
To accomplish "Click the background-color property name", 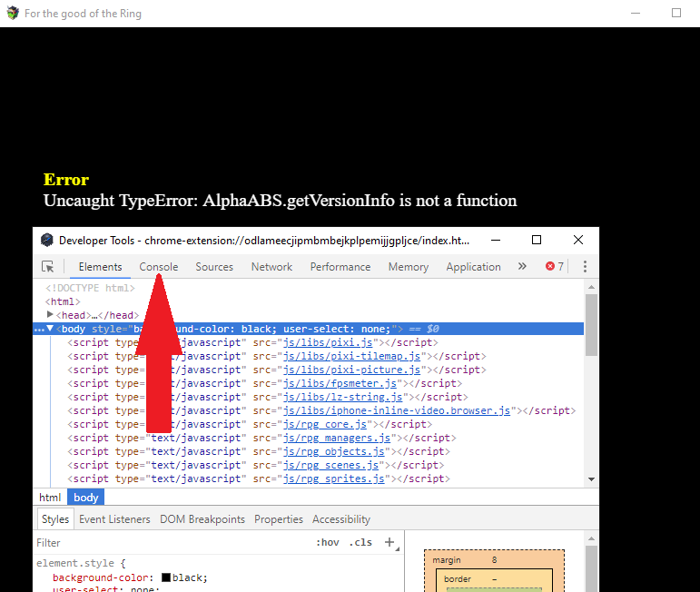I will pos(100,577).
